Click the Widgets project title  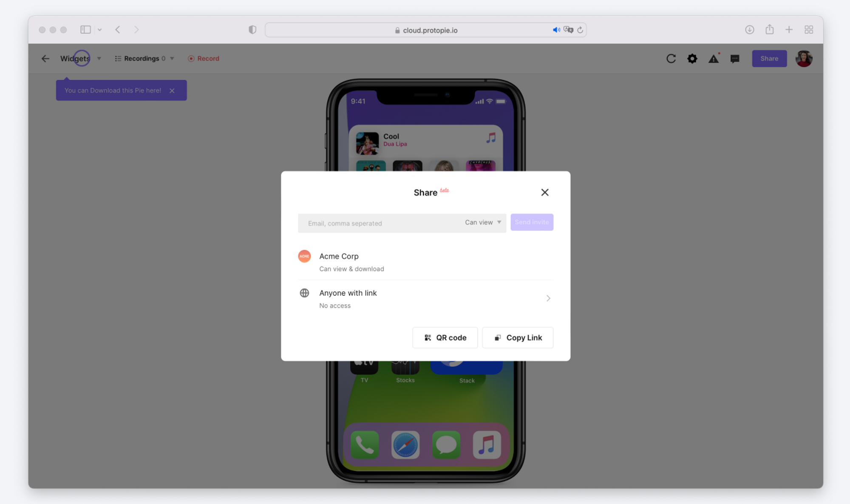click(x=75, y=58)
